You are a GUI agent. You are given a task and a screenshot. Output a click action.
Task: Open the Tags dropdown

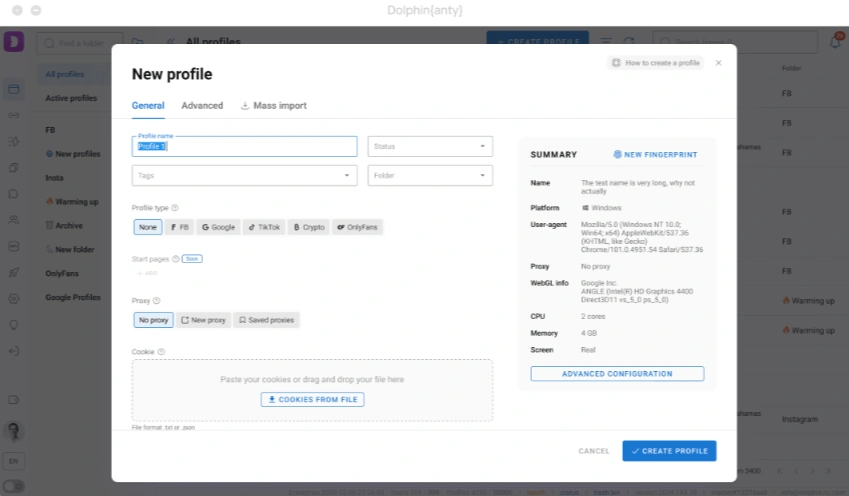click(244, 175)
